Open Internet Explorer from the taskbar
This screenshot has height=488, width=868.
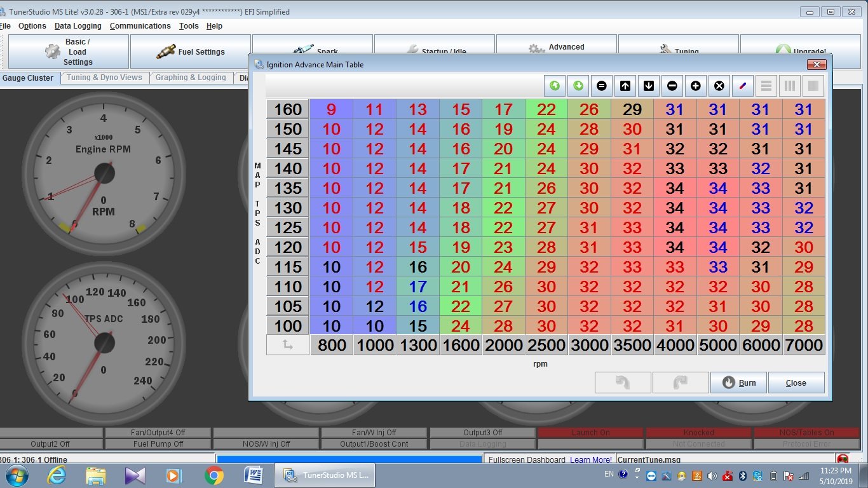(57, 475)
